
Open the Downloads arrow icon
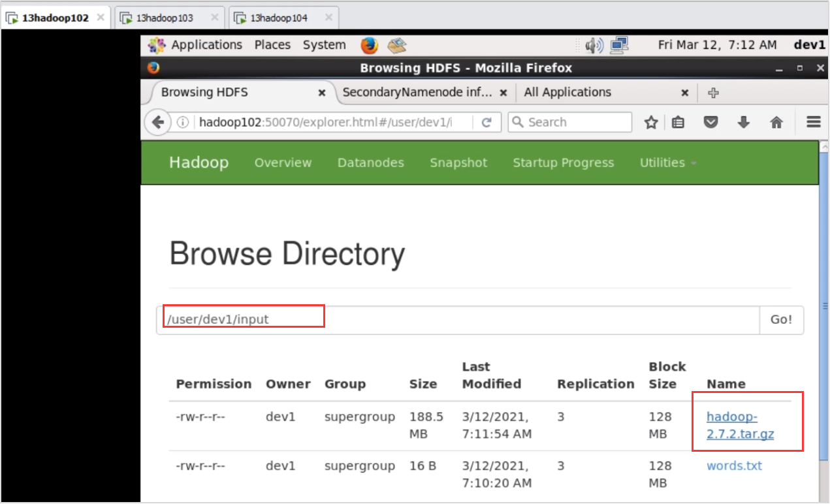[x=743, y=122]
